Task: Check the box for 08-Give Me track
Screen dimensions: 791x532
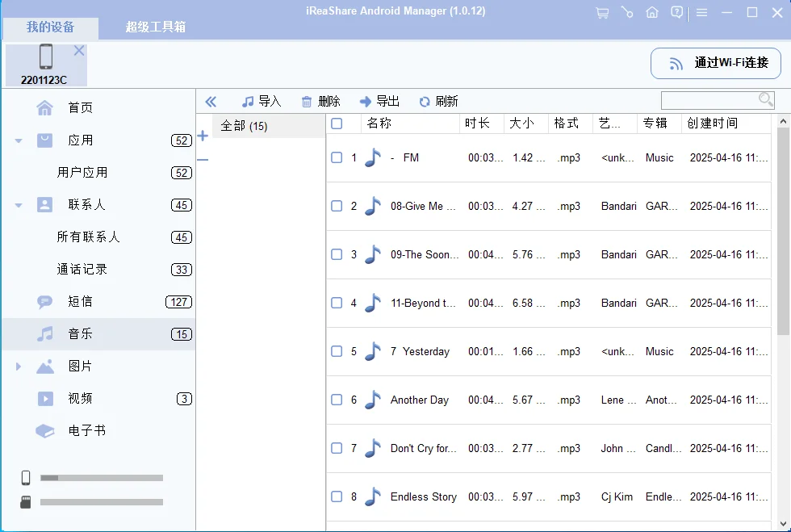Action: tap(337, 206)
